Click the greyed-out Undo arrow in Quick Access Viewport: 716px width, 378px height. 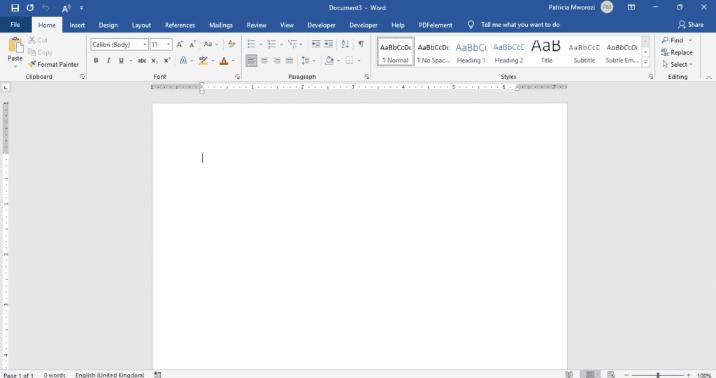46,8
